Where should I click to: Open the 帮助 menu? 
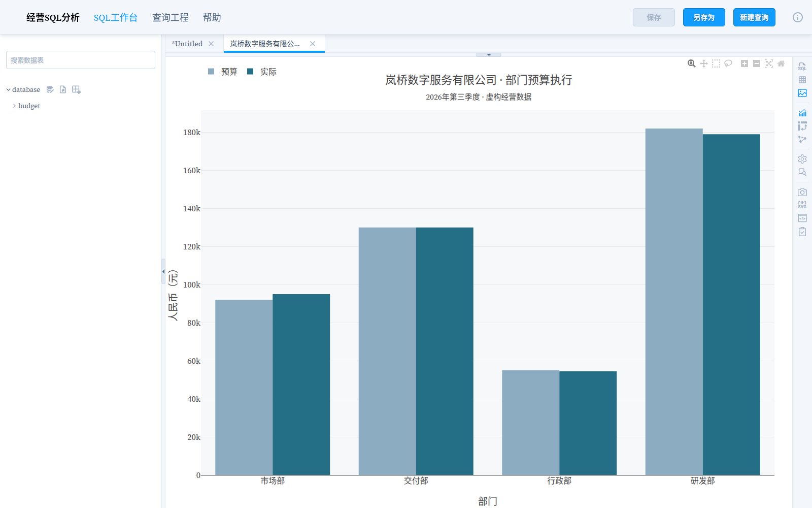[212, 17]
